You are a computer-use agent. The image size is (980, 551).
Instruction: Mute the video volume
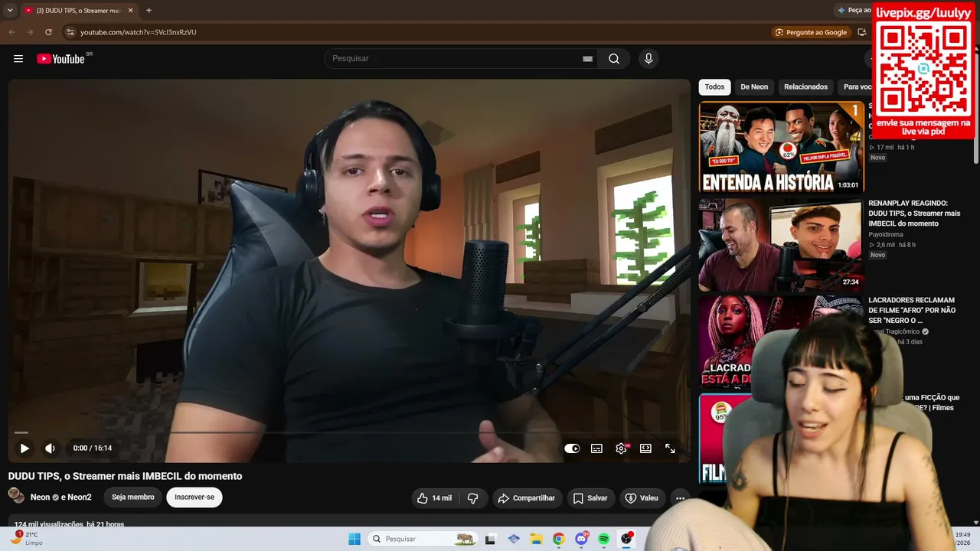point(50,448)
